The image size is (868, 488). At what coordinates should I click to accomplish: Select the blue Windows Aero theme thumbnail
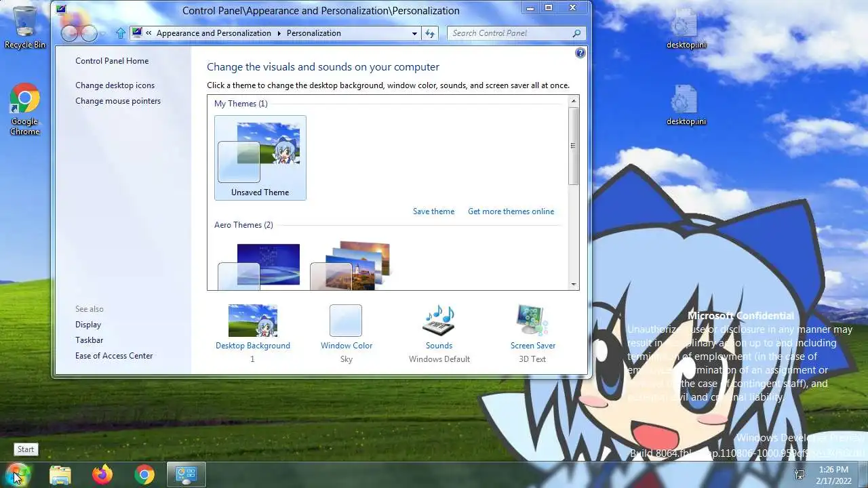coord(259,266)
